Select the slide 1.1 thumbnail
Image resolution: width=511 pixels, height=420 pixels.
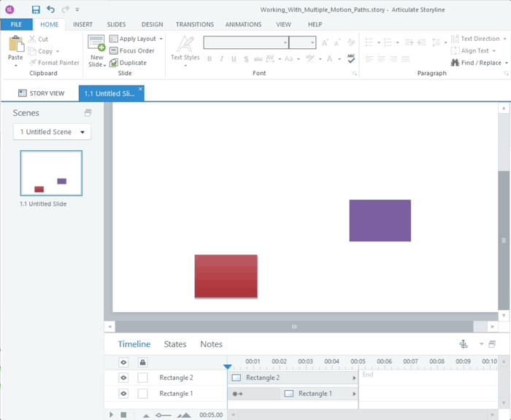click(51, 174)
